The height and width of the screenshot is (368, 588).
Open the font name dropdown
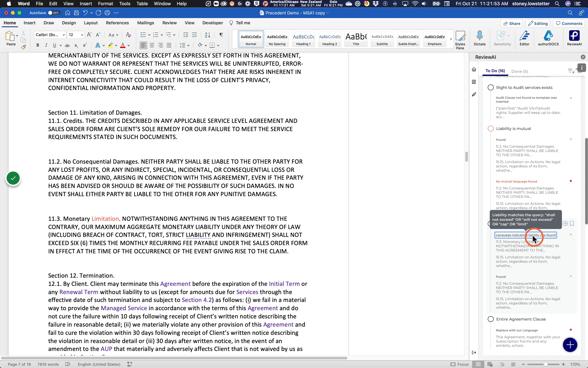(x=64, y=35)
